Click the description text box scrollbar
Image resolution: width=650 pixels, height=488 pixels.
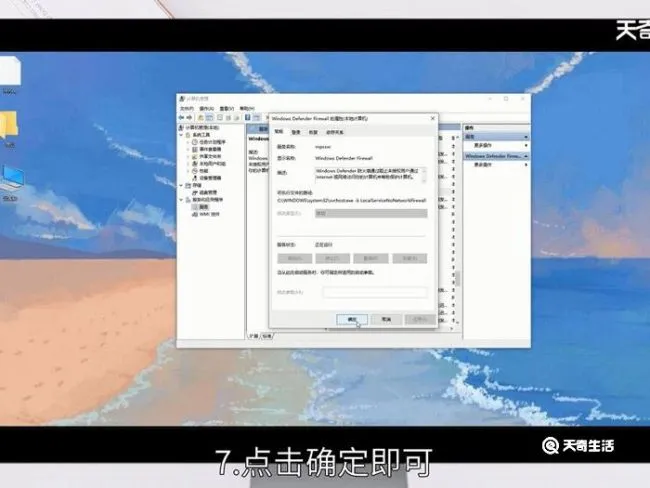(424, 175)
